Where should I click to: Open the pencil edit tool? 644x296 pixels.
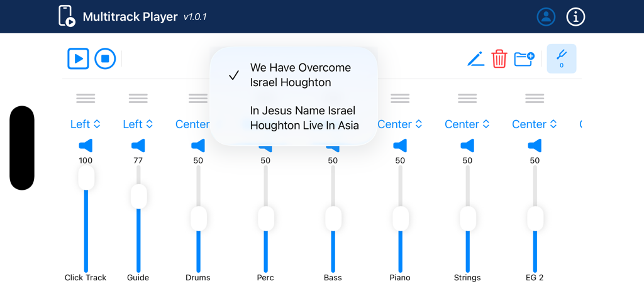[476, 58]
